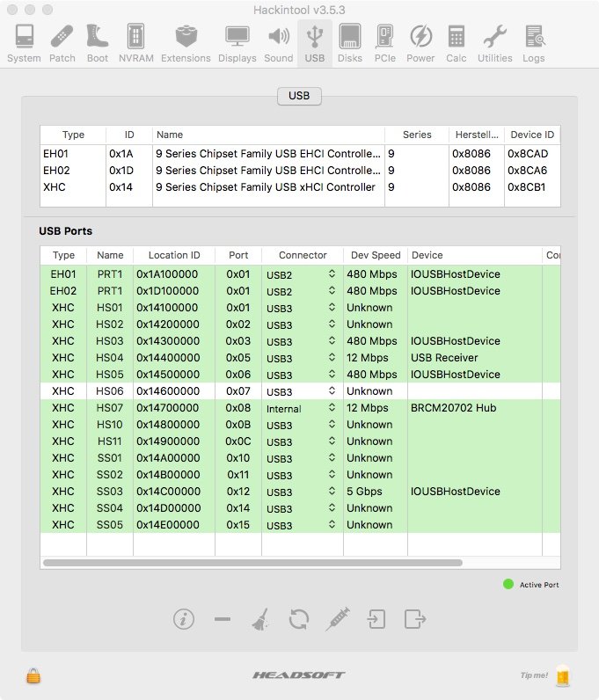Image resolution: width=599 pixels, height=700 pixels.
Task: Click the export arrow-out-of-box icon
Action: tap(415, 619)
